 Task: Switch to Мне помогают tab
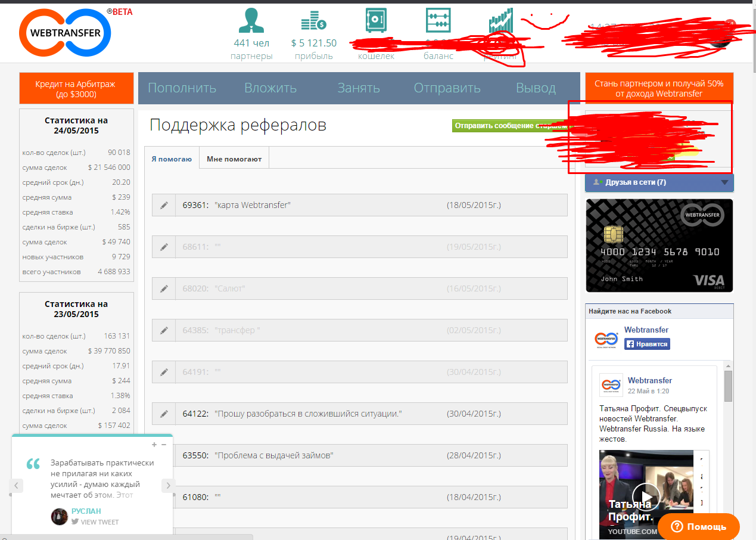click(234, 159)
